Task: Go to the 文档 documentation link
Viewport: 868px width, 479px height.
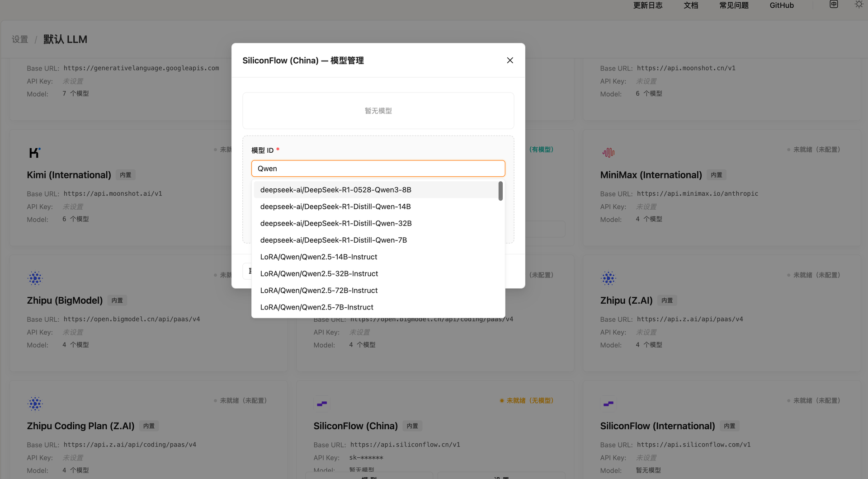Action: pyautogui.click(x=691, y=5)
